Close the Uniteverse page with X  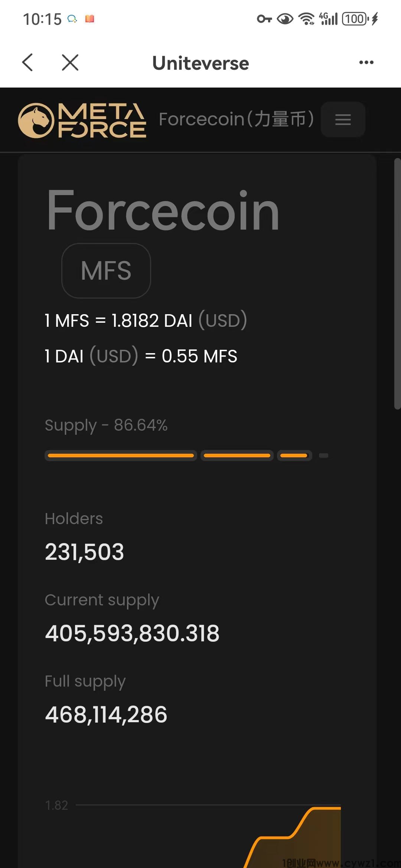tap(70, 62)
